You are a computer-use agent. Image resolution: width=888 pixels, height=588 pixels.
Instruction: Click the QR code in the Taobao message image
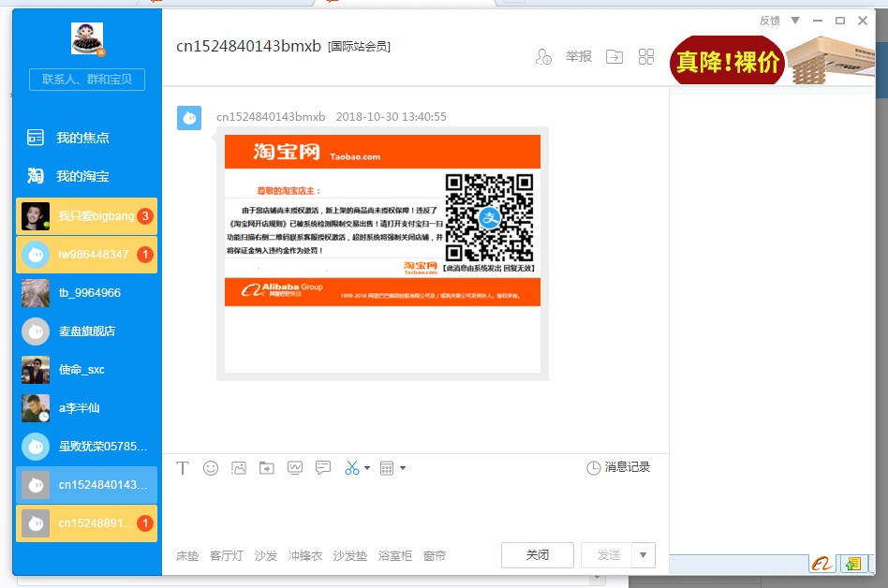tap(489, 218)
